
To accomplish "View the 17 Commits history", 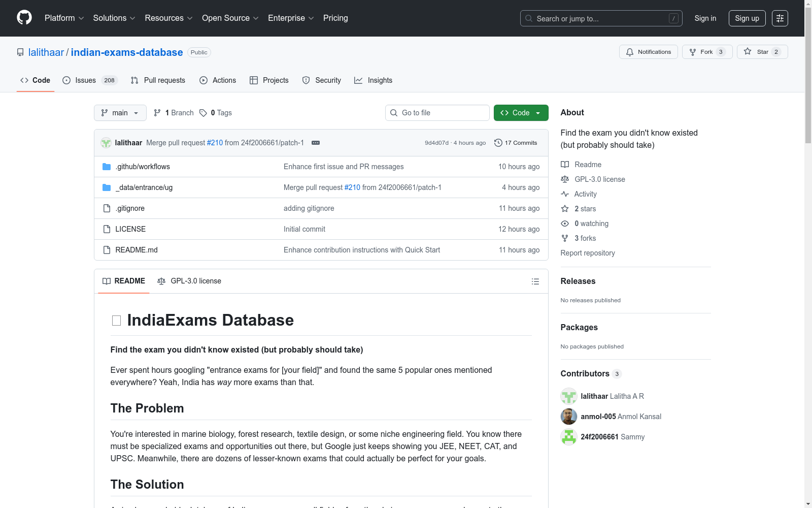I will (x=516, y=143).
